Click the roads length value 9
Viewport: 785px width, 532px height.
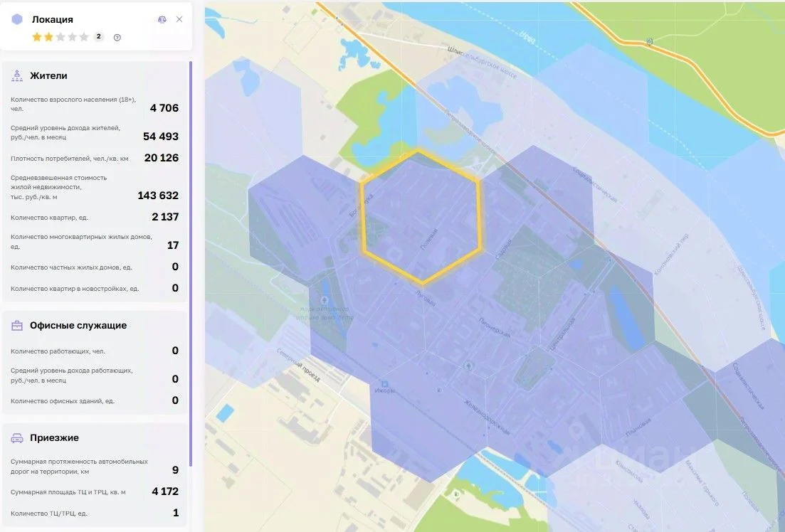[x=175, y=470]
